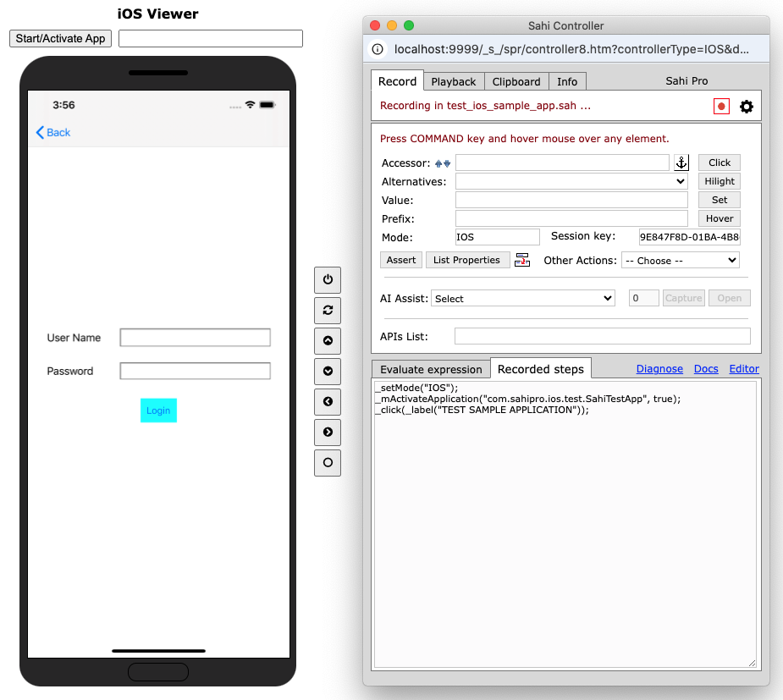Click the List Properties button
This screenshot has width=783, height=700.
[x=467, y=260]
